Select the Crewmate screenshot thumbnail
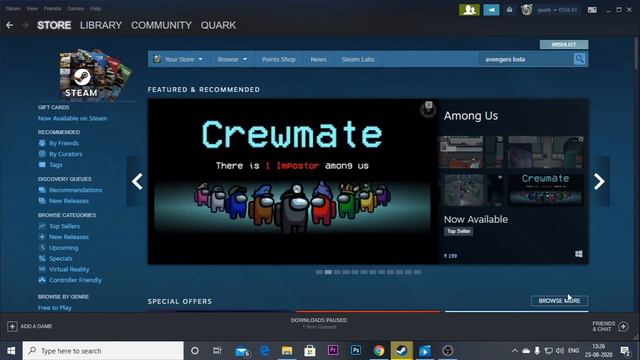Image resolution: width=640 pixels, height=360 pixels. [x=545, y=190]
